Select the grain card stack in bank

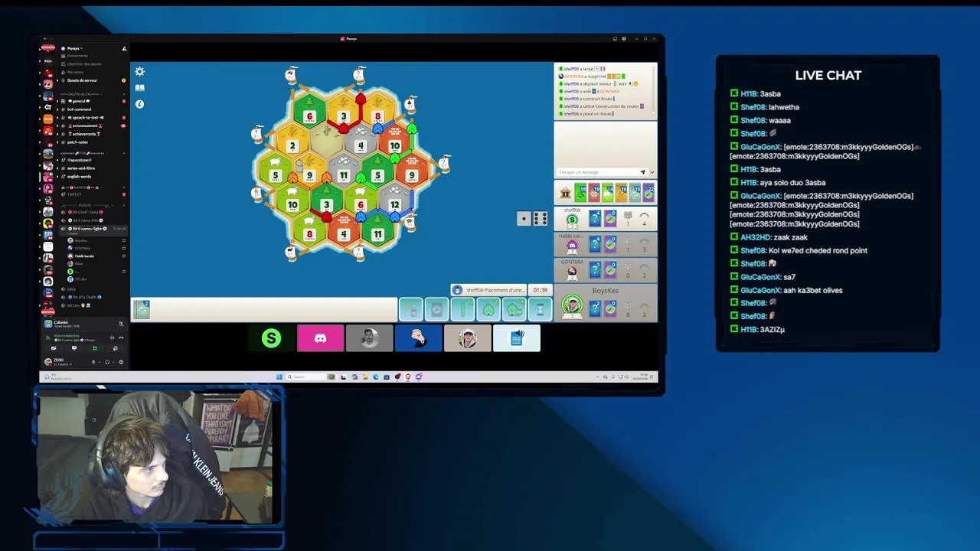622,193
